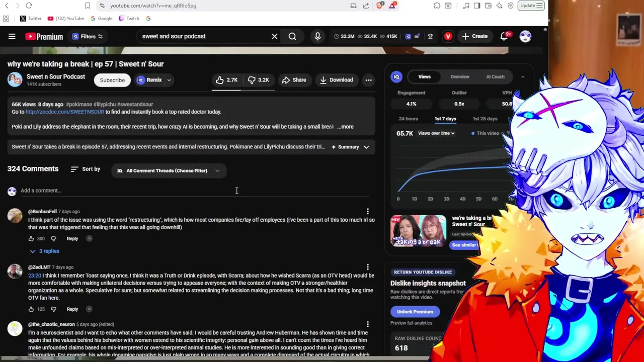This screenshot has height=362, width=644.
Task: Clear the search box text
Action: pyautogui.click(x=275, y=36)
